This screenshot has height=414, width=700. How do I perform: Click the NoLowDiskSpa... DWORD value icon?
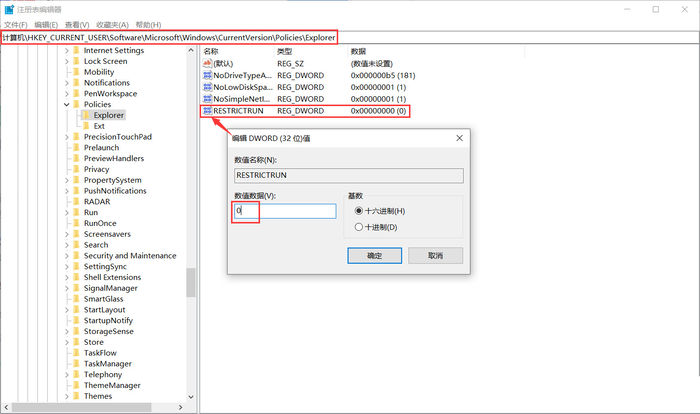click(207, 87)
